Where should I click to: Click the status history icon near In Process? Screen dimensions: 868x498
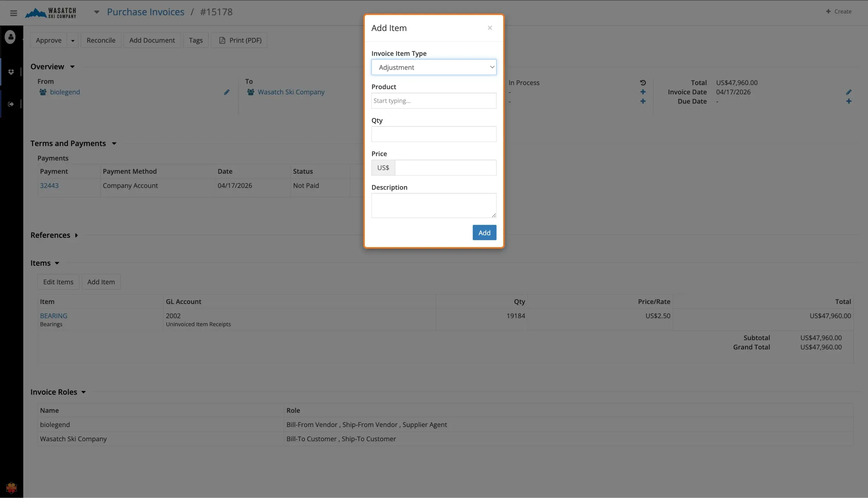[643, 83]
